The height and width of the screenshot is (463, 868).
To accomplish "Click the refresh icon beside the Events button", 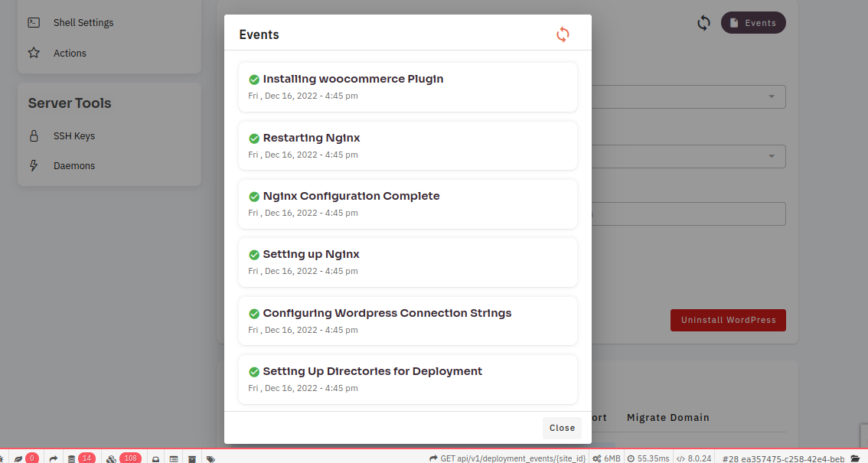I will click(703, 23).
